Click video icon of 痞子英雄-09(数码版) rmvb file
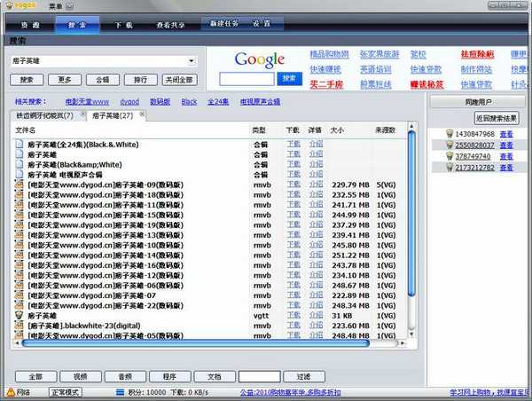This screenshot has width=532, height=401. pyautogui.click(x=21, y=185)
